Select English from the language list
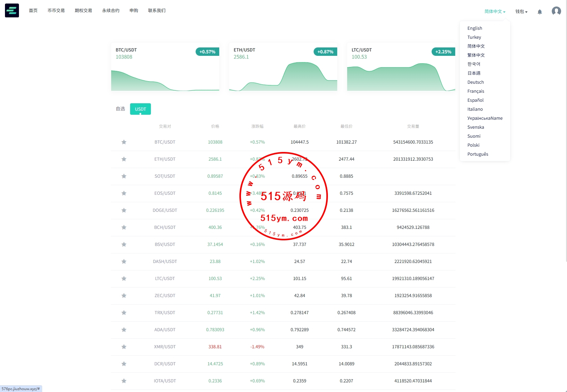 point(474,28)
